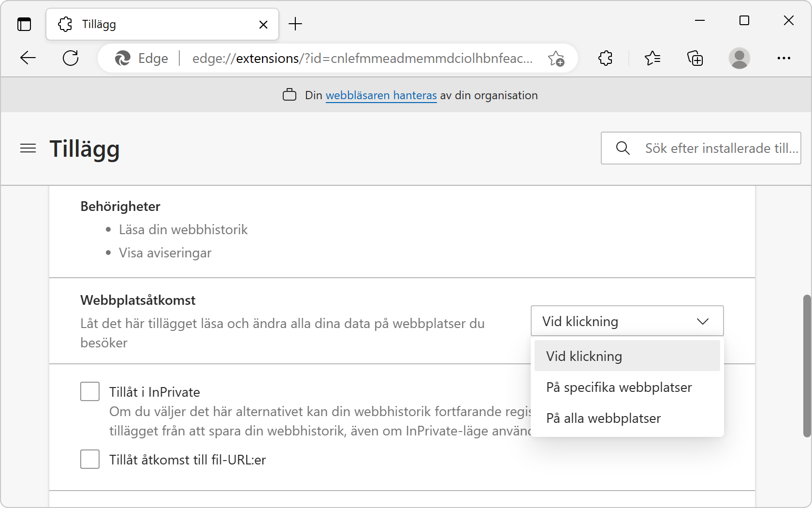Click the search magnifier icon
Screen dimensions: 812x508
pos(623,148)
